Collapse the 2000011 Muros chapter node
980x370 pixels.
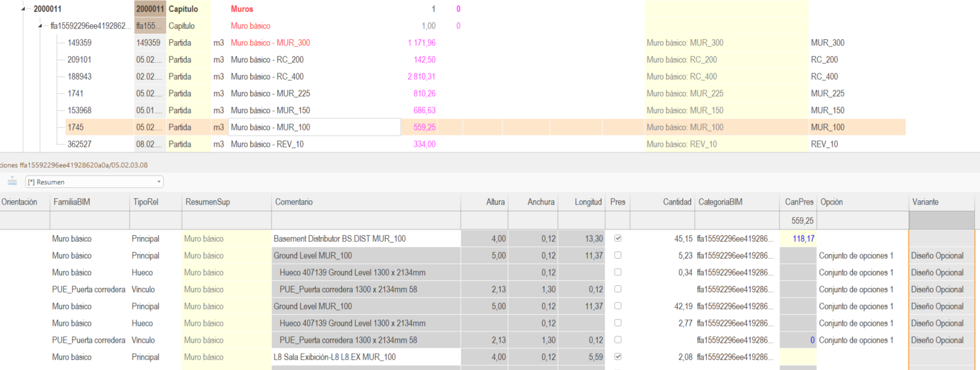pos(24,9)
